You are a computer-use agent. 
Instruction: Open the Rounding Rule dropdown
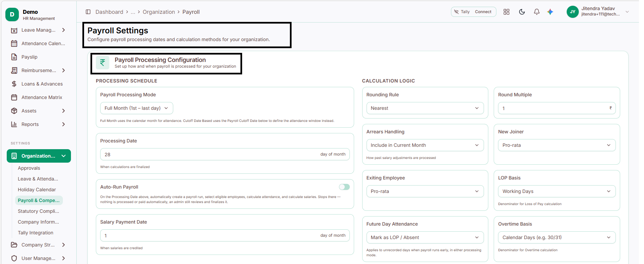[425, 108]
